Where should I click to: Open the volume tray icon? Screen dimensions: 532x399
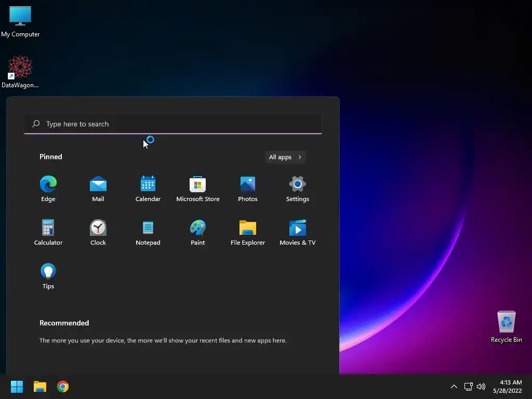pyautogui.click(x=481, y=387)
